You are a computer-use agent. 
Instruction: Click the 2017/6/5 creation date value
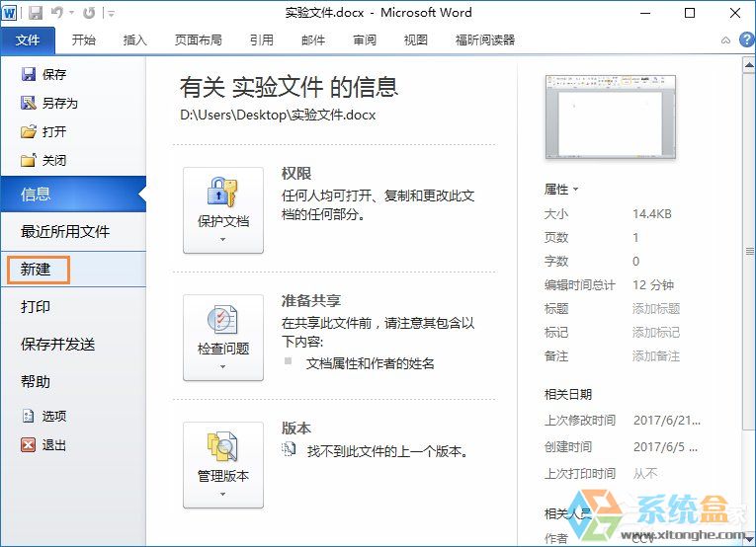(665, 447)
